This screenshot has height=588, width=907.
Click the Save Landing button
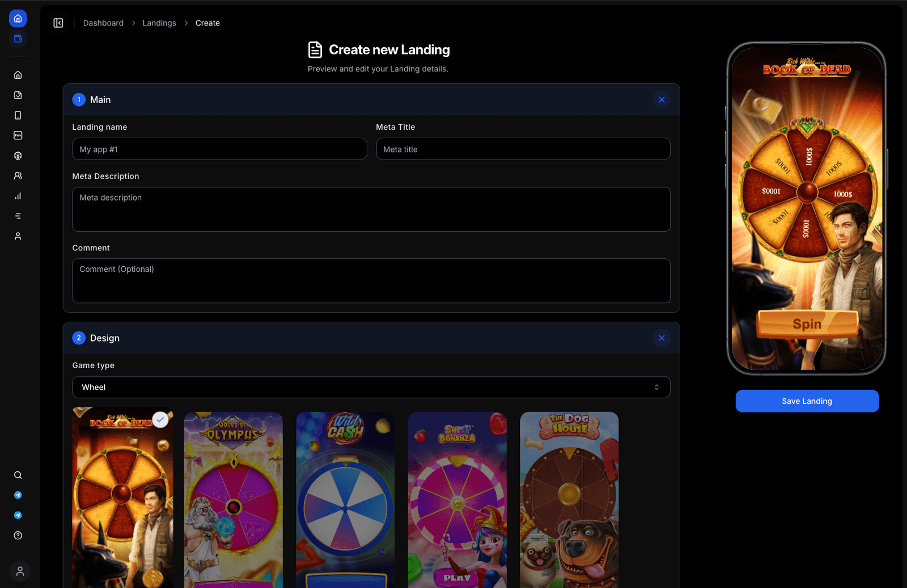click(807, 401)
